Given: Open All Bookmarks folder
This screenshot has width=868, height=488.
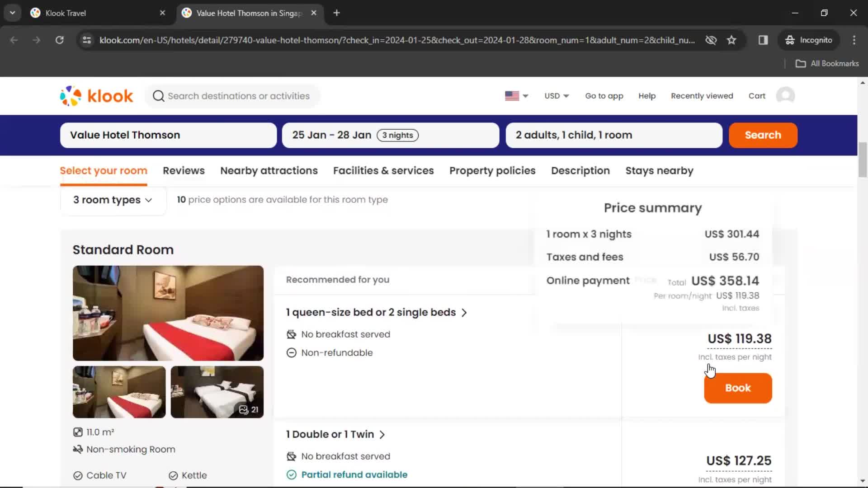Looking at the screenshot, I should coord(827,64).
